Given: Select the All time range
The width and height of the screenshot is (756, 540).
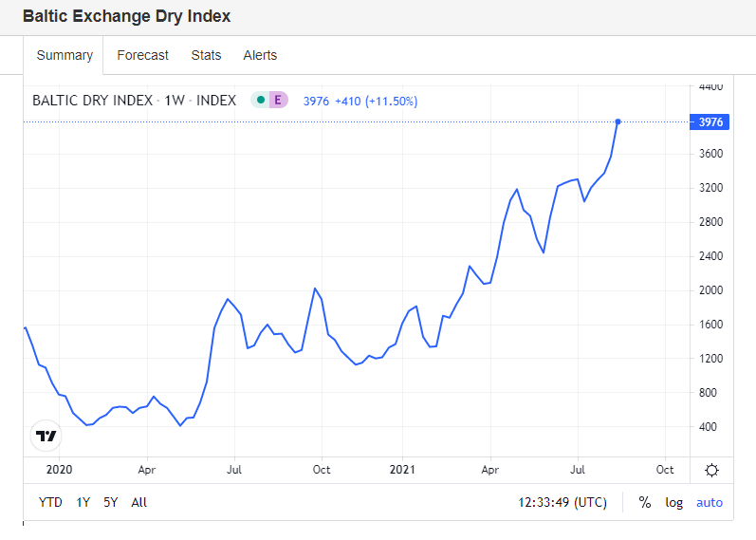Looking at the screenshot, I should 138,502.
